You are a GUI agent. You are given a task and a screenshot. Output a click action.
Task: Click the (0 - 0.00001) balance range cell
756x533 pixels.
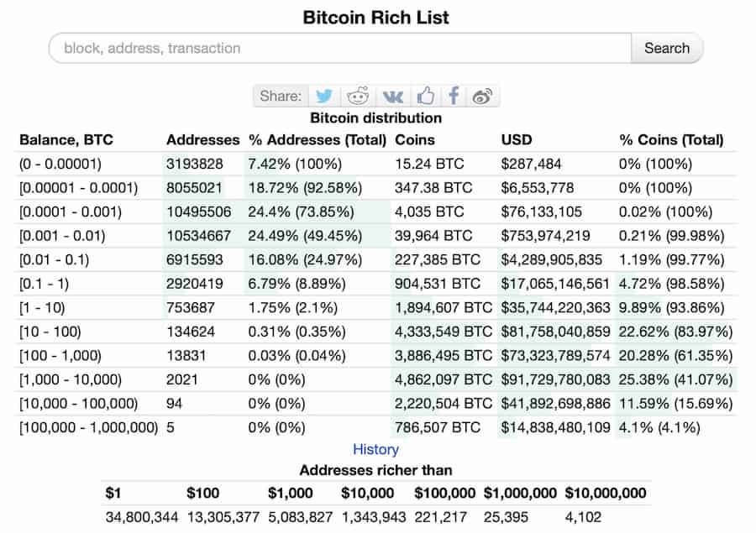60,164
